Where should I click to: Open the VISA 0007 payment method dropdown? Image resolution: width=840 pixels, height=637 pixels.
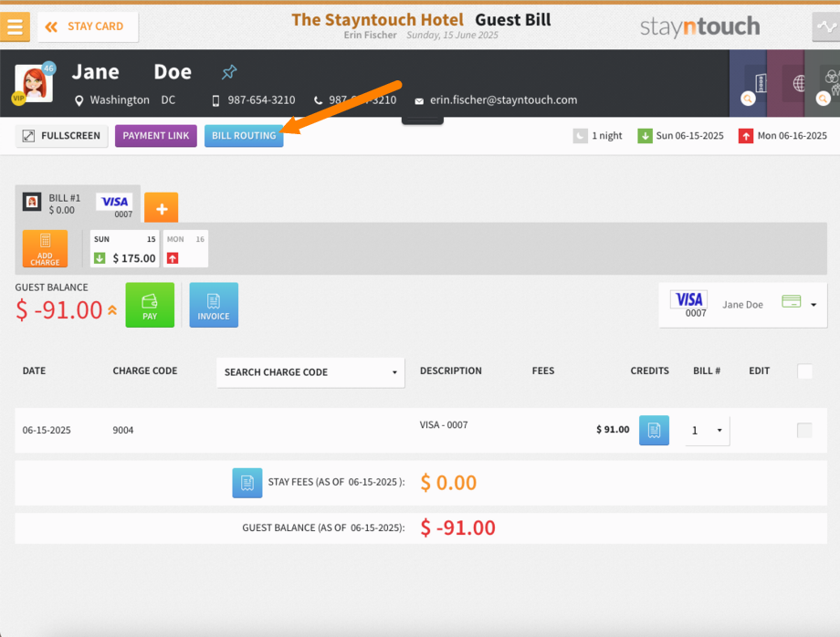(x=742, y=305)
